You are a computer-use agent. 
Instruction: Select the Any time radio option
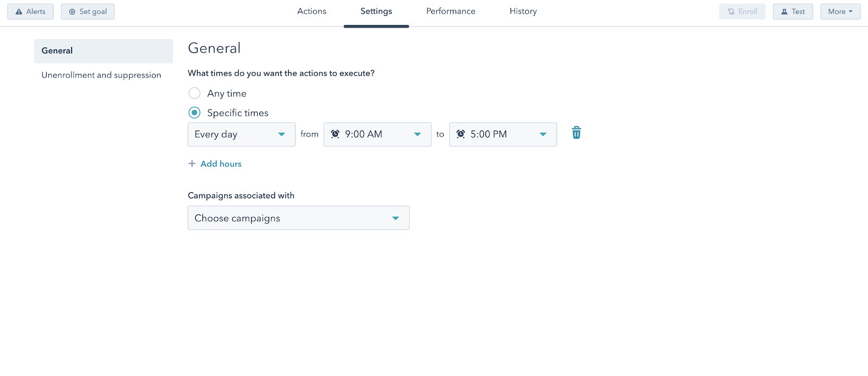tap(194, 93)
